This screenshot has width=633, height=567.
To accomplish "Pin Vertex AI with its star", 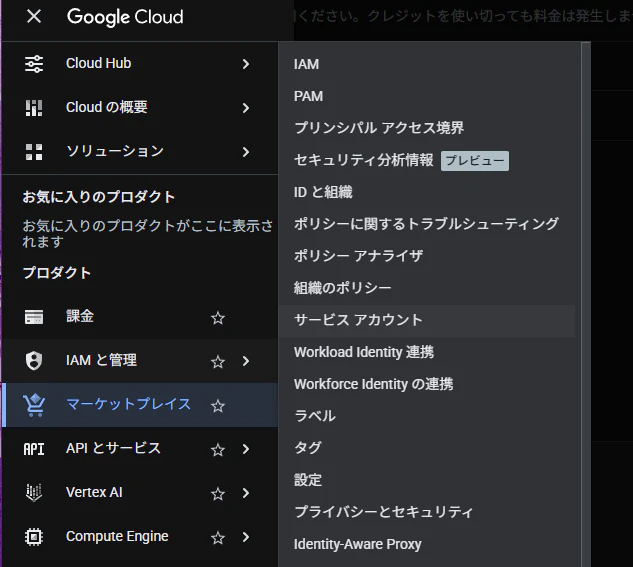I will click(x=218, y=494).
